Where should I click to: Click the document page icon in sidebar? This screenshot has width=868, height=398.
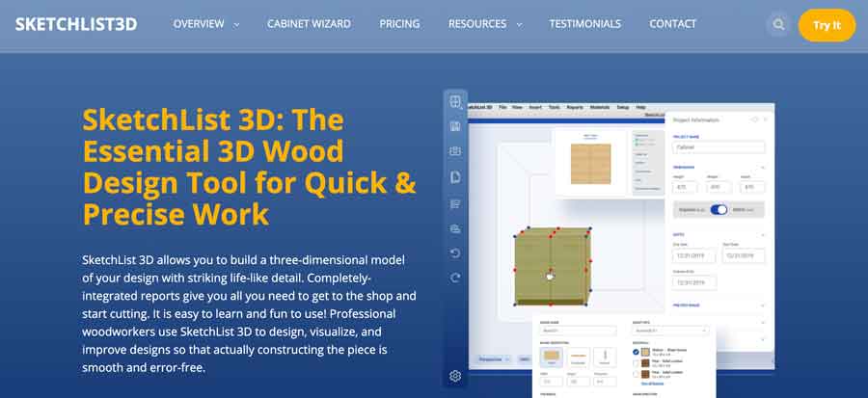coord(455,177)
